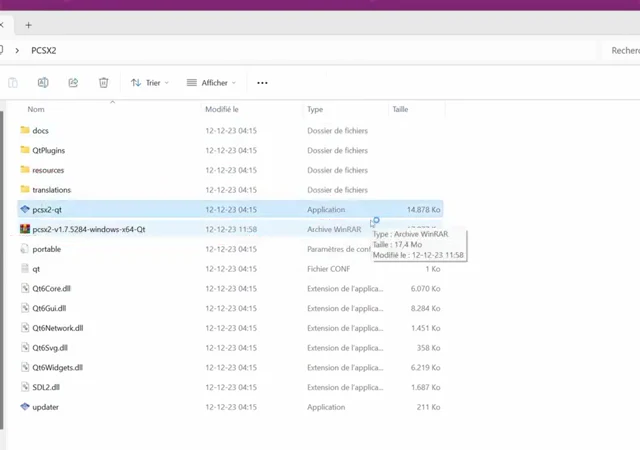Click the 1.451 Ko size value

pyautogui.click(x=425, y=328)
